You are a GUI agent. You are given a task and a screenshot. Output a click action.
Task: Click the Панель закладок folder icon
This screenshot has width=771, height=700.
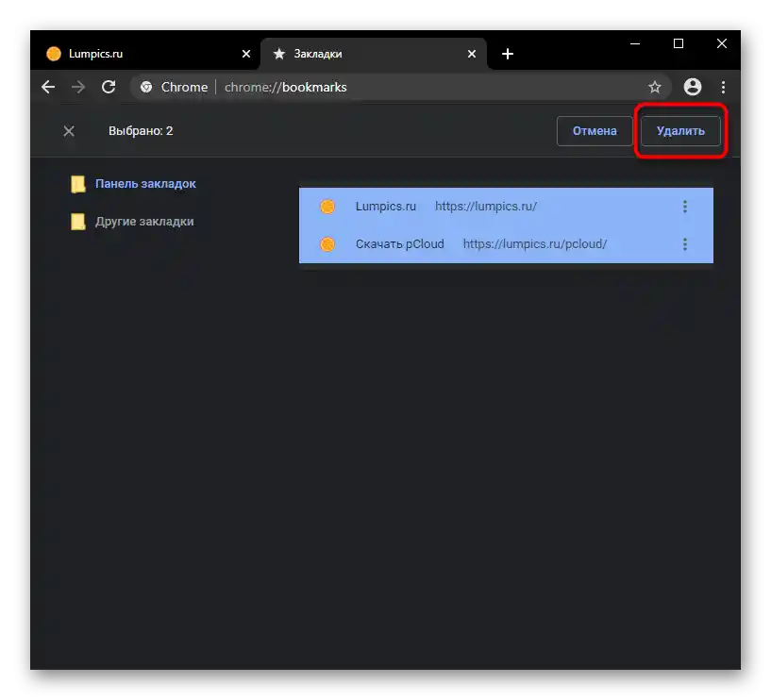78,184
